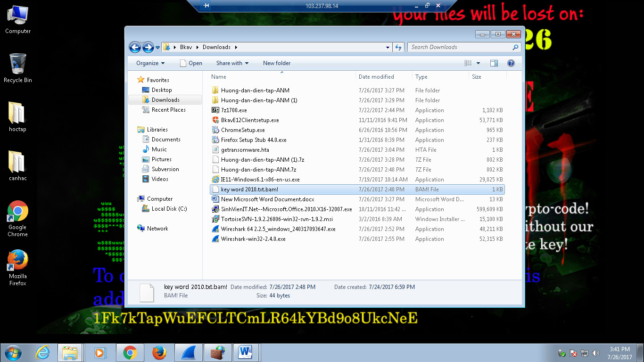This screenshot has height=362, width=644.
Task: Click the volume speaker tray icon
Action: 596,353
